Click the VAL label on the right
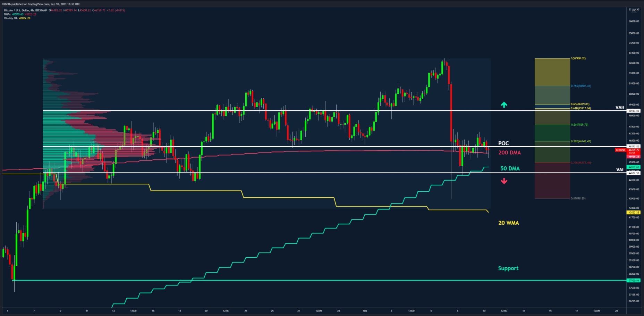The image size is (644, 316). (619, 169)
